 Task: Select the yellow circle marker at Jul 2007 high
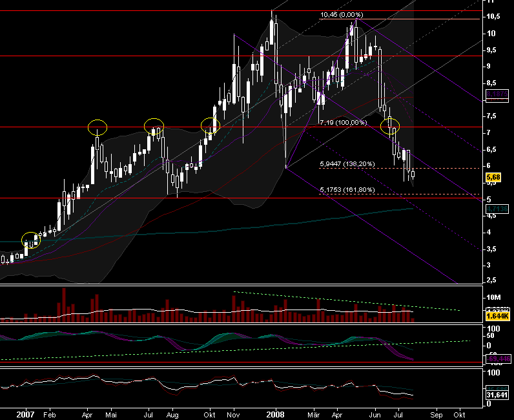tap(154, 127)
